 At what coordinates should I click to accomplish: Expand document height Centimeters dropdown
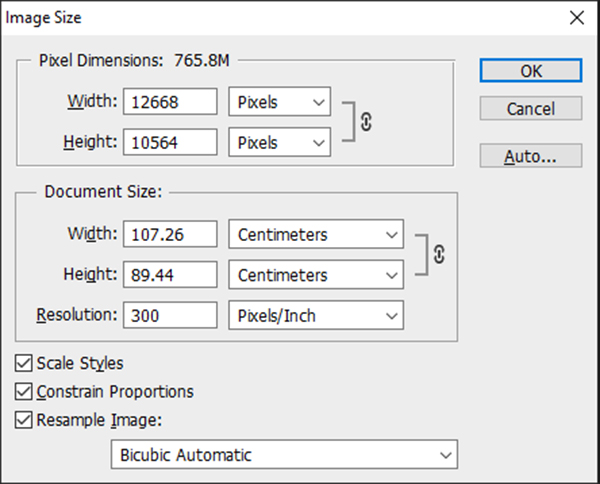click(316, 275)
